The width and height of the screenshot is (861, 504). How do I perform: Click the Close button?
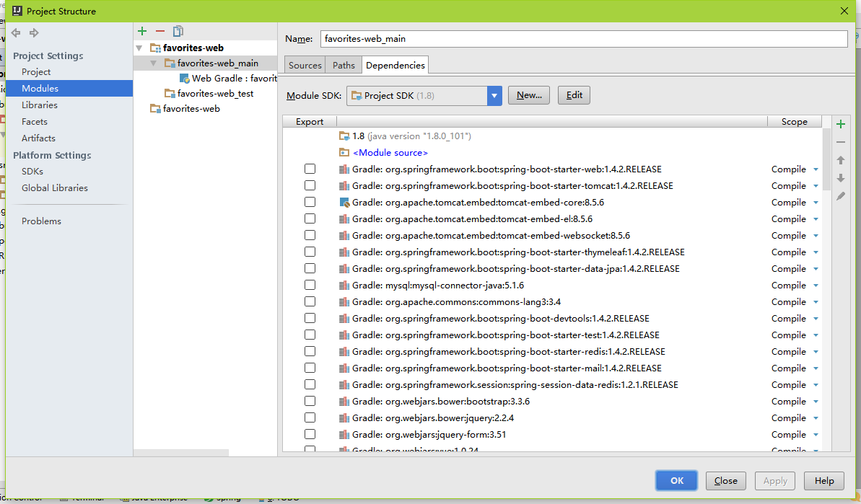(x=726, y=480)
